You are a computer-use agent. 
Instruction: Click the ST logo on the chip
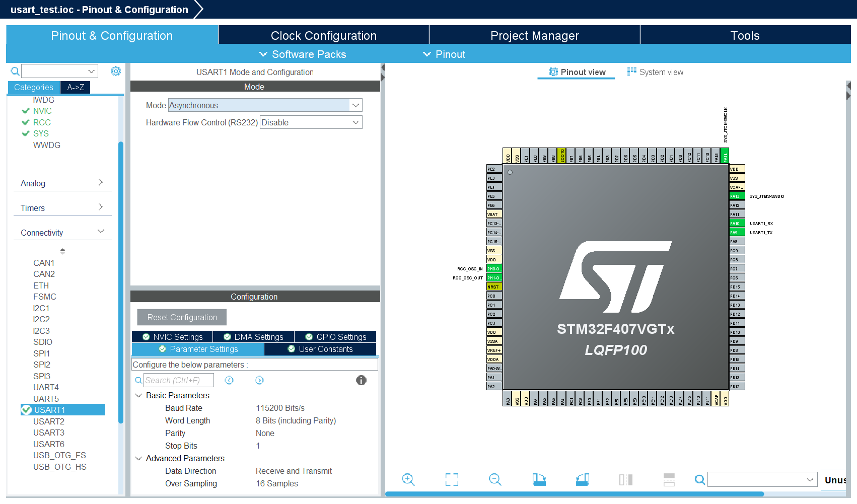click(x=615, y=277)
